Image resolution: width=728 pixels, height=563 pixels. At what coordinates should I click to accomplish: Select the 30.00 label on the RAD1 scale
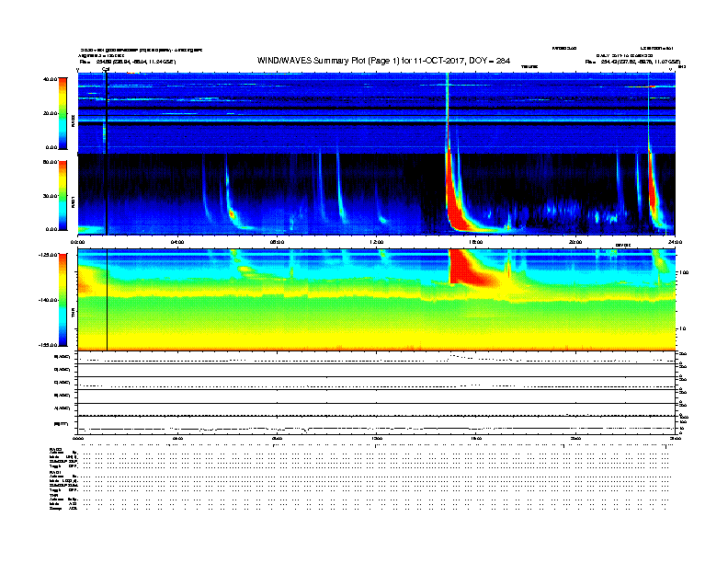tap(51, 196)
